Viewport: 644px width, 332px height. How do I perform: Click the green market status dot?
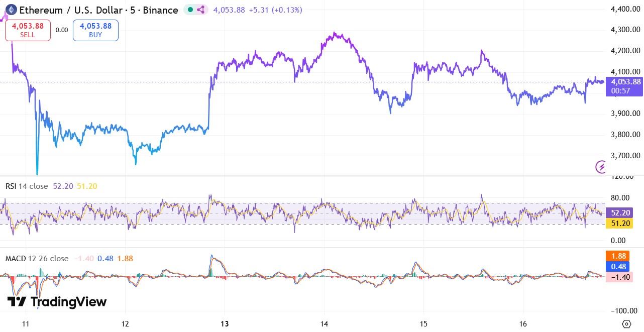[189, 10]
